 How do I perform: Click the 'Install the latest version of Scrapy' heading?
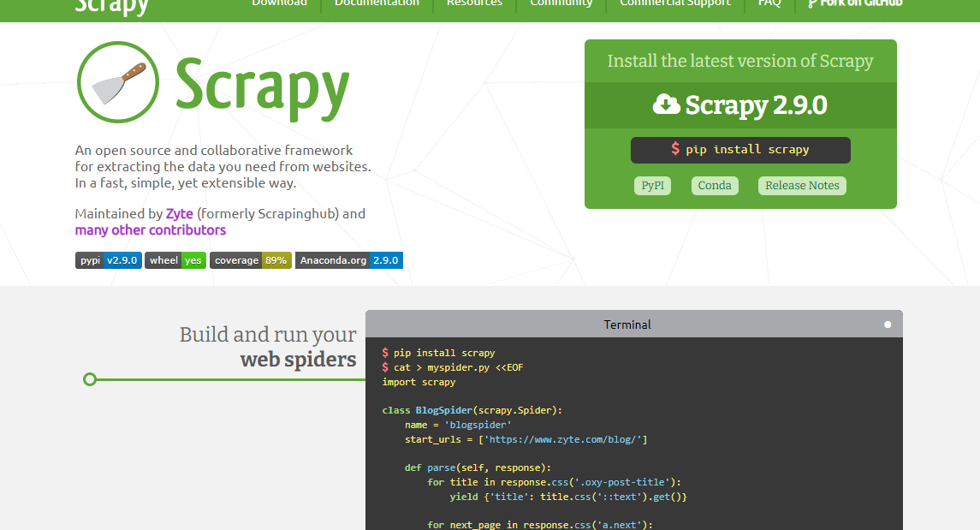click(x=740, y=61)
